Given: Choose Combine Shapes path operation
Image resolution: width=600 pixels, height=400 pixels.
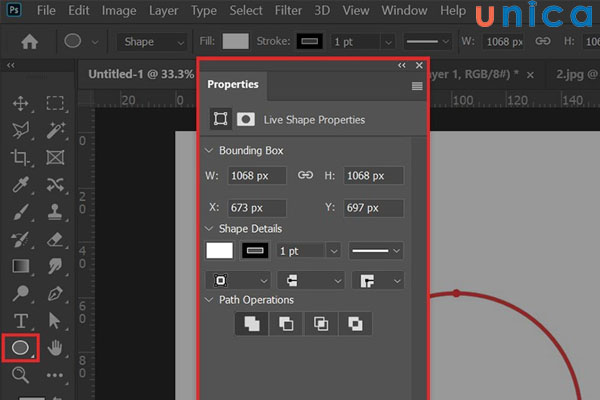Looking at the screenshot, I should [x=252, y=324].
